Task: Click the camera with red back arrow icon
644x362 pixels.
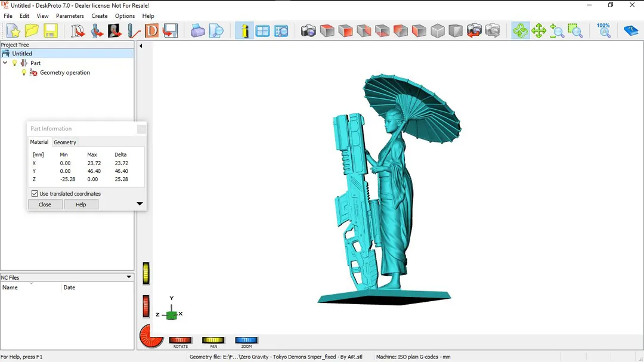Action: pyautogui.click(x=474, y=31)
